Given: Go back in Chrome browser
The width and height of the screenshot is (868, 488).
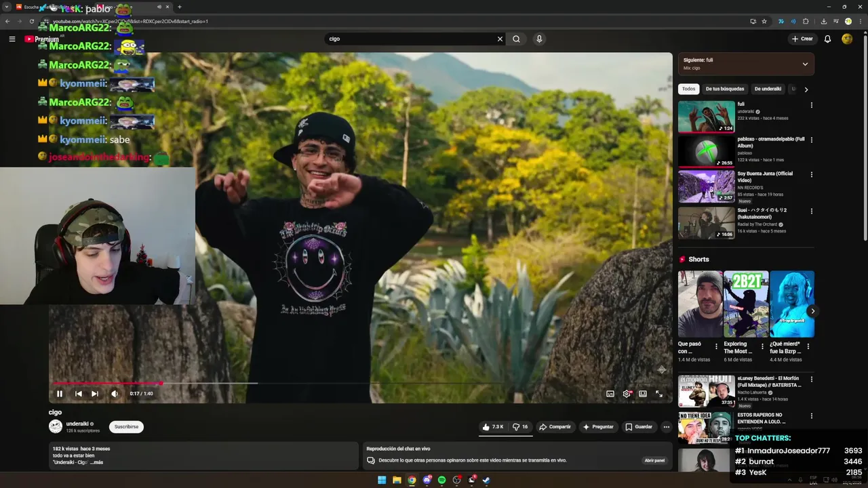Looking at the screenshot, I should tap(7, 21).
